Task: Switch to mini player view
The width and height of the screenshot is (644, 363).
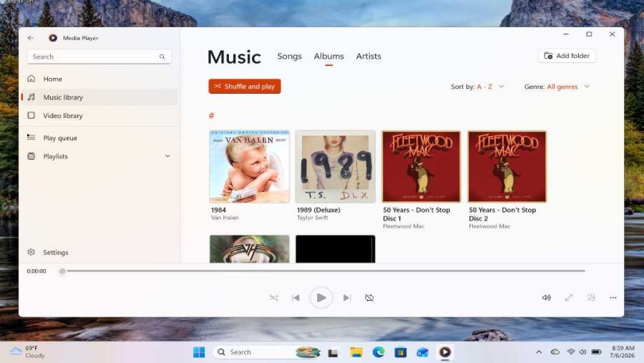Action: tap(590, 298)
